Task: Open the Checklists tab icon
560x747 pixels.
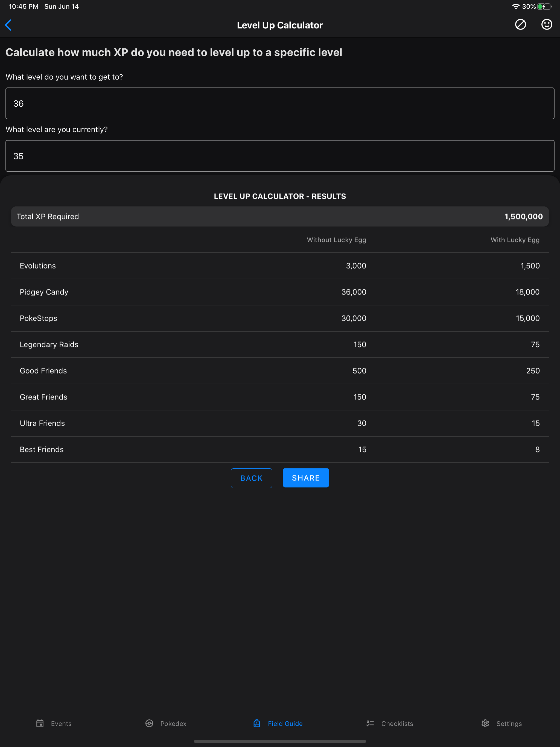Action: pos(370,723)
